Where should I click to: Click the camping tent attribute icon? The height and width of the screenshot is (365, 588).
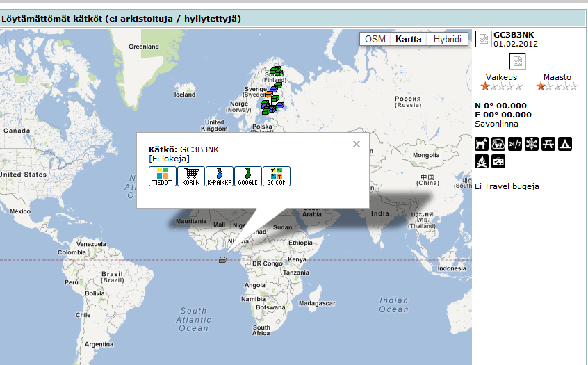point(565,144)
